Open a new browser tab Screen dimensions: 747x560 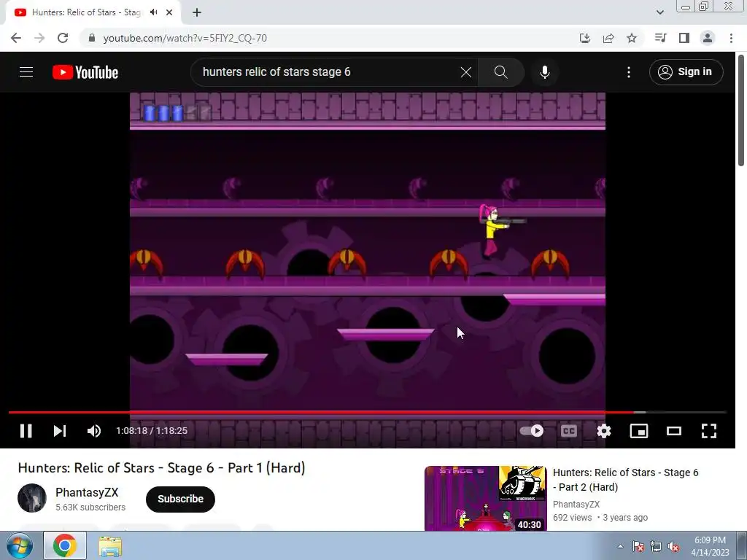pyautogui.click(x=197, y=12)
